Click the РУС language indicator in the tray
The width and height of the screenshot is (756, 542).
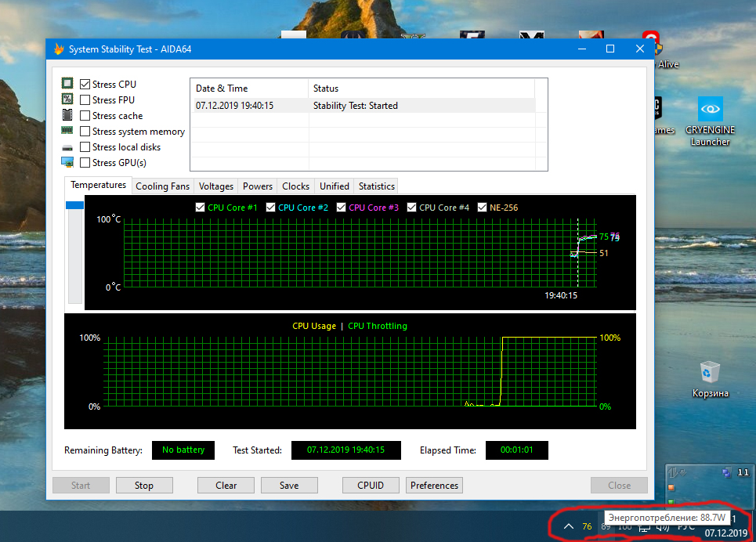click(686, 527)
